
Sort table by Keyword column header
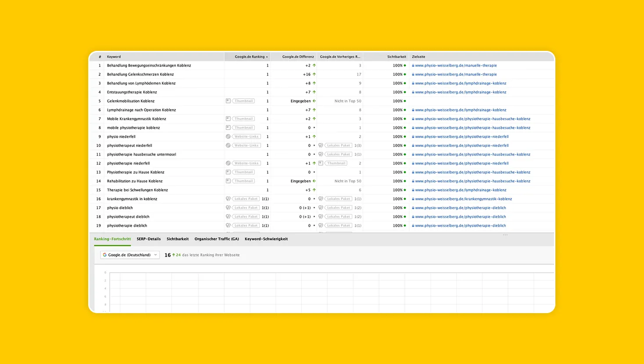[x=114, y=57]
